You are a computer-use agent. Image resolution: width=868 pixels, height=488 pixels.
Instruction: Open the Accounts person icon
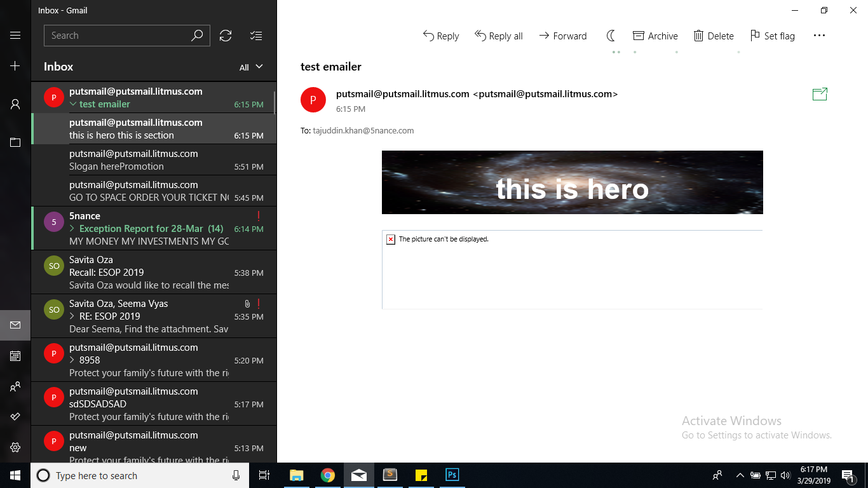[x=15, y=104]
